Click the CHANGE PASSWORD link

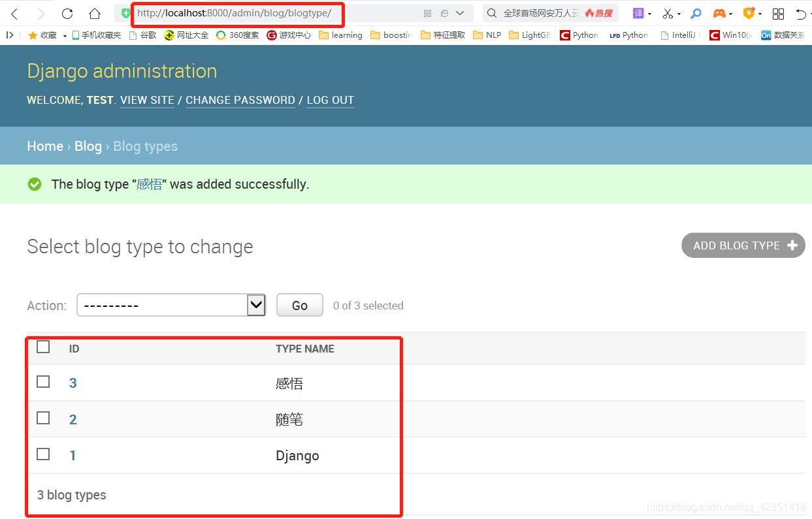240,100
